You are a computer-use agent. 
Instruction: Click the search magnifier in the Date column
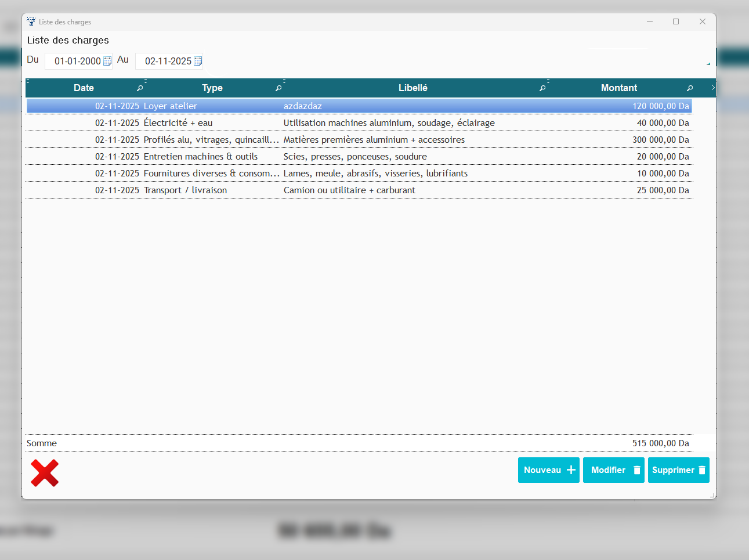pyautogui.click(x=140, y=88)
